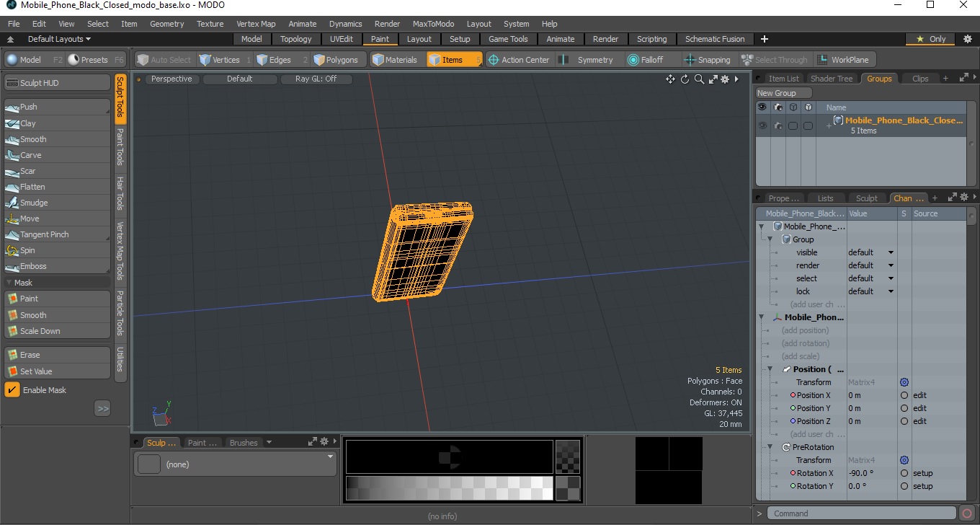Click the Position X value 0 m
980x525 pixels.
coord(872,395)
